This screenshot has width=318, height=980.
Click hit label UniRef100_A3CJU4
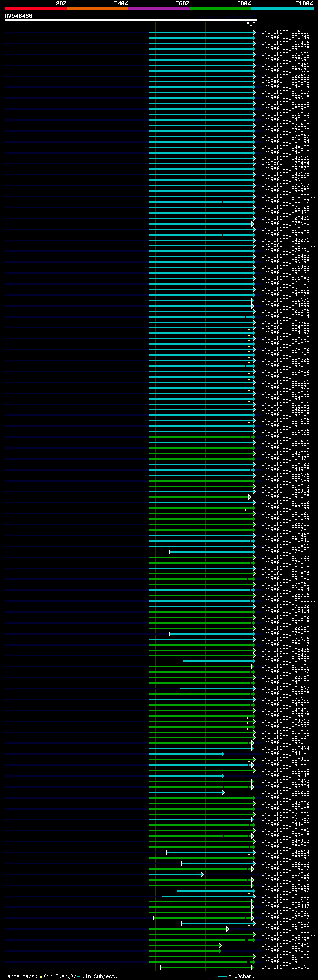pyautogui.click(x=285, y=491)
